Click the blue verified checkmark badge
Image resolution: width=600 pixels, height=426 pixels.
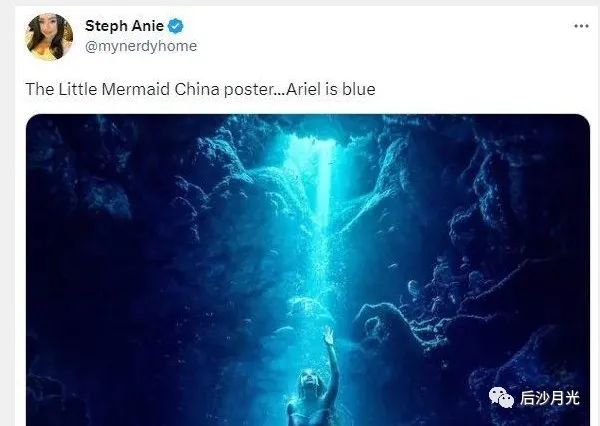tap(176, 26)
